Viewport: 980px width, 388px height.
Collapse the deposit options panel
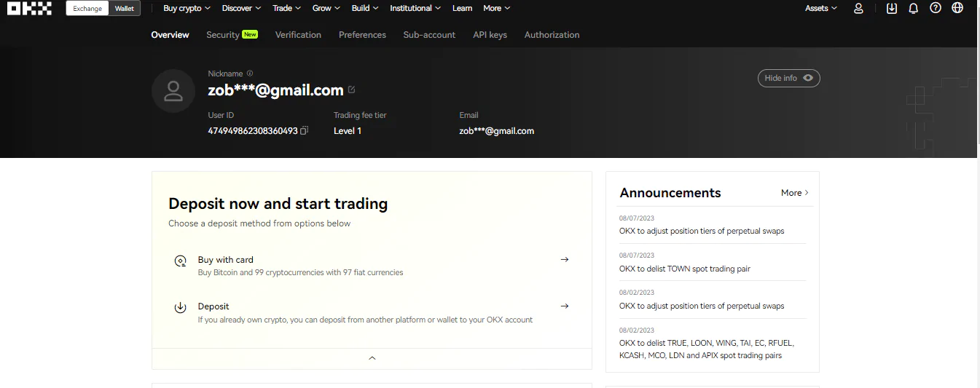click(x=372, y=358)
